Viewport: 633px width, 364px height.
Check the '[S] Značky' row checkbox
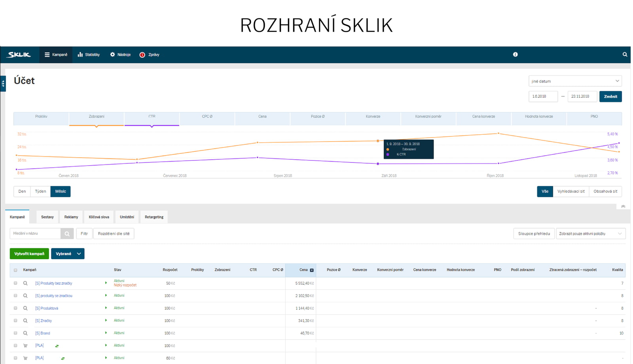pyautogui.click(x=15, y=321)
